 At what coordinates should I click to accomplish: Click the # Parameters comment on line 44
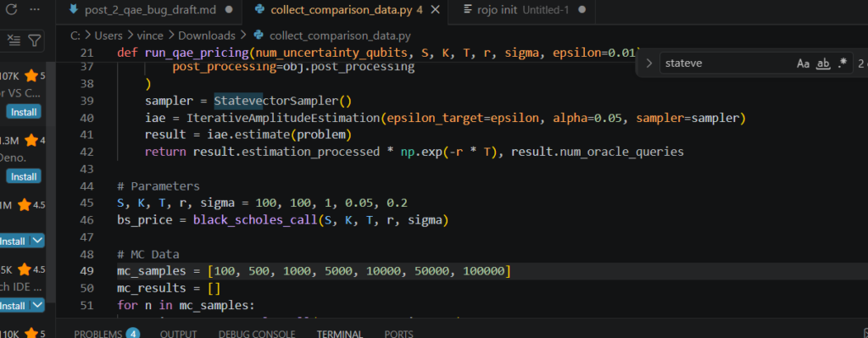(159, 186)
